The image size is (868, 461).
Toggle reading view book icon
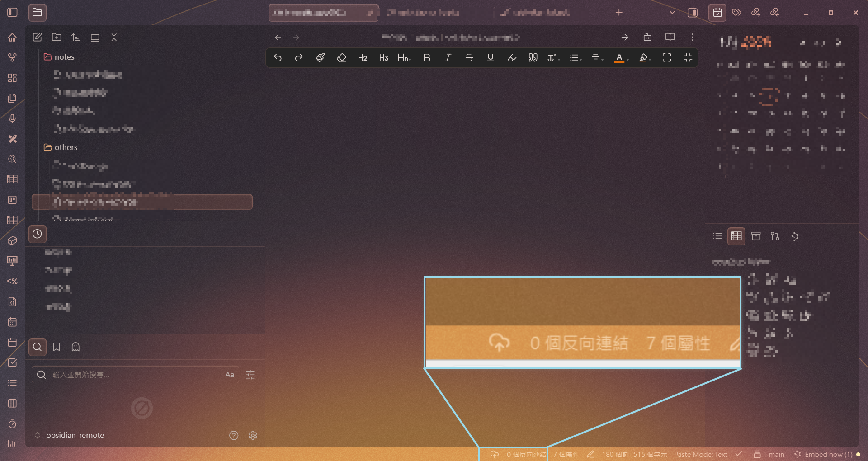670,38
